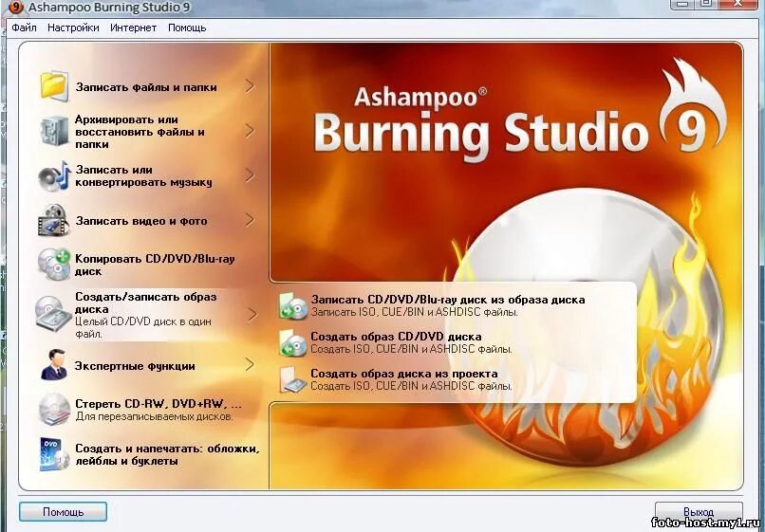Click the expert man in suit icon
This screenshot has height=532, width=765.
[x=54, y=365]
